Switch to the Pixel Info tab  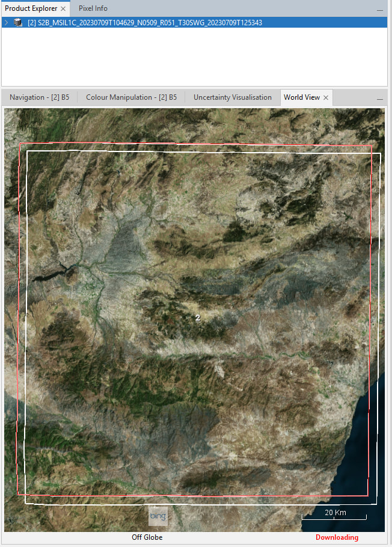click(93, 8)
